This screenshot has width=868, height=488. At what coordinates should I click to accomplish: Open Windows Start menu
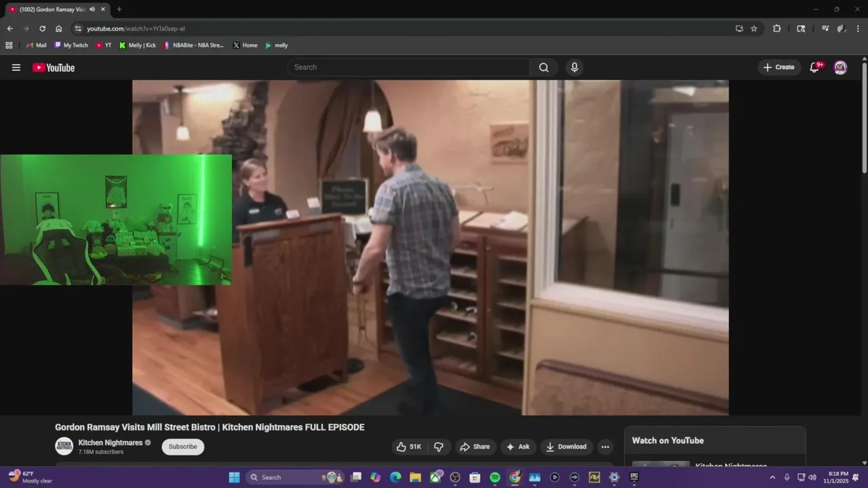[x=234, y=477]
